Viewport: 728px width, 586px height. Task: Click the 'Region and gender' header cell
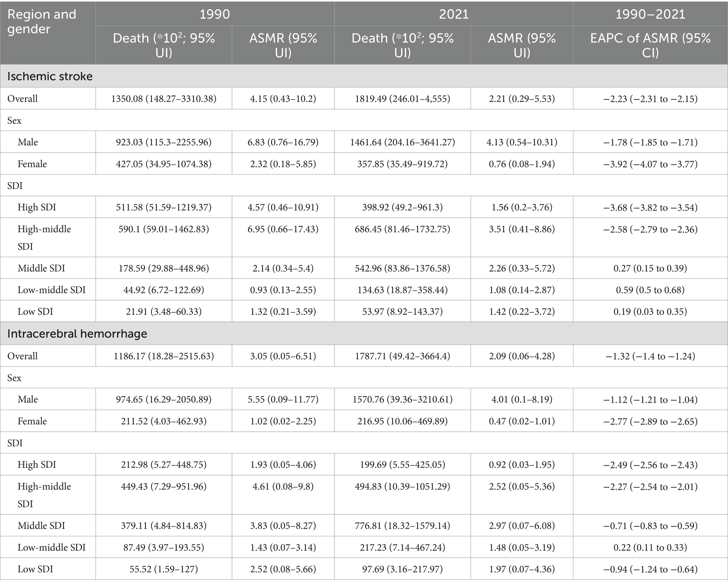pos(48,32)
